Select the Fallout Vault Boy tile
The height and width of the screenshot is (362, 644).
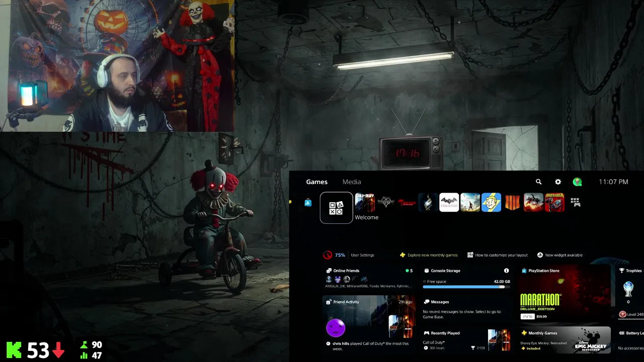tap(491, 203)
